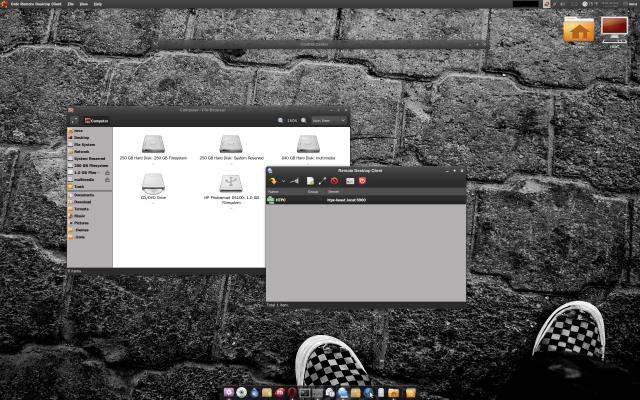The image size is (640, 400).
Task: Open 250 GB Filesystem in the sidebar
Action: [x=91, y=166]
